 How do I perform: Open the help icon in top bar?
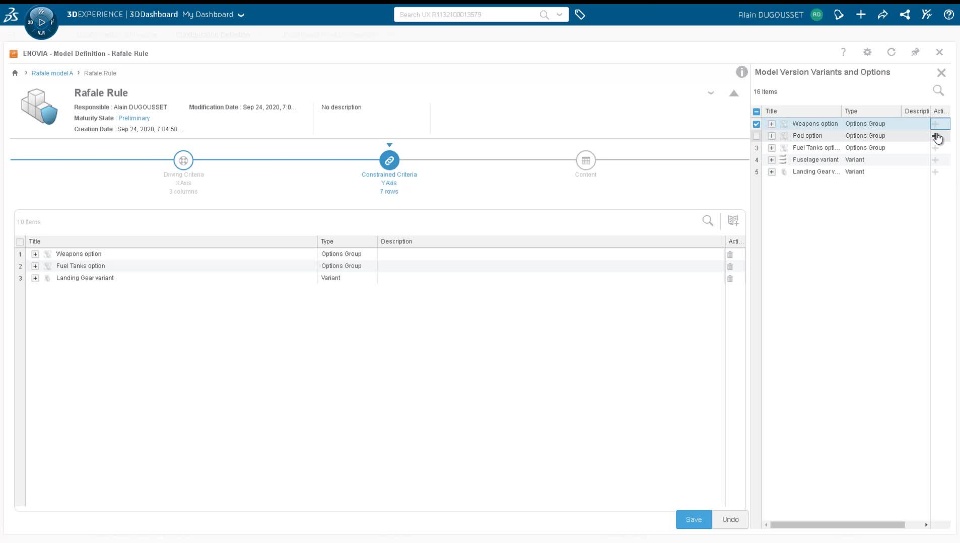tap(948, 15)
